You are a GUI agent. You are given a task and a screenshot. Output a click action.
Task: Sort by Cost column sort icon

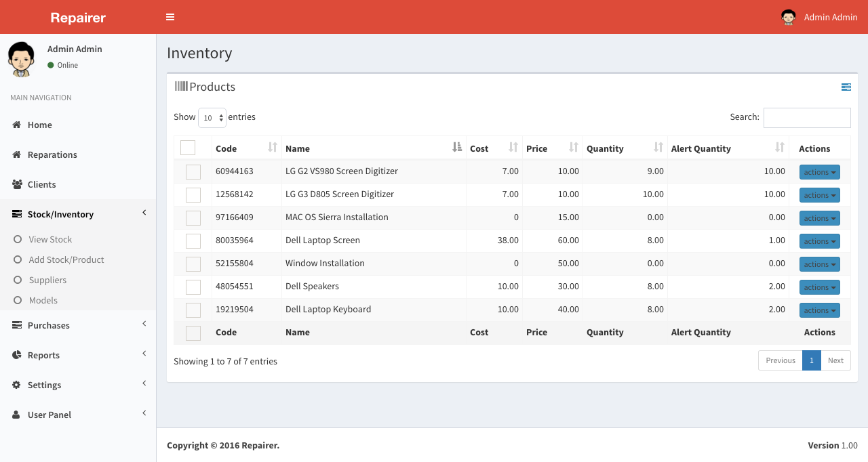click(x=513, y=147)
